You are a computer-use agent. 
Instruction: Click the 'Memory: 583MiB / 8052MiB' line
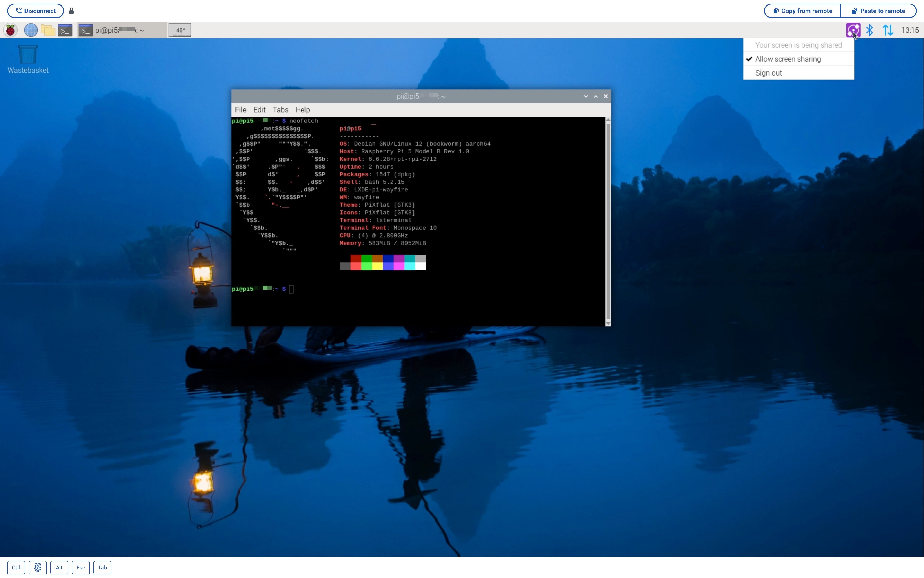coord(382,243)
